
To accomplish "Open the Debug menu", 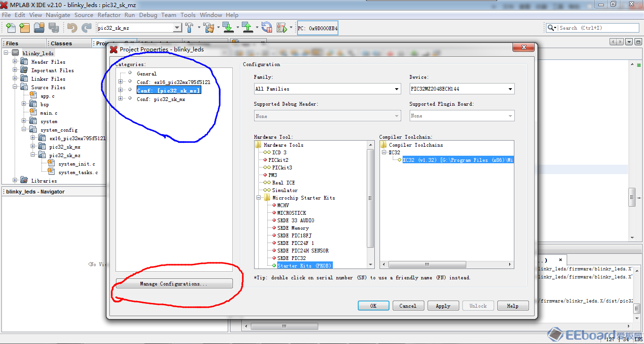I will click(148, 15).
